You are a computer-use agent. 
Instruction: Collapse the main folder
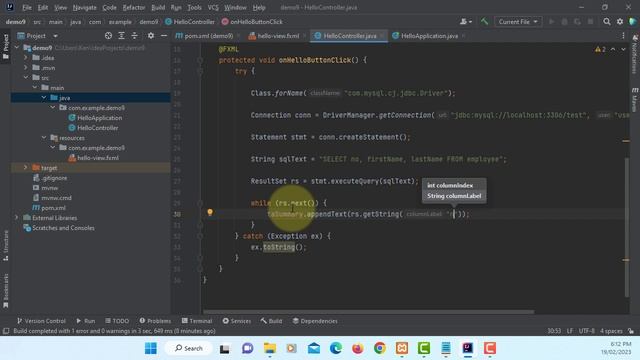(x=35, y=88)
